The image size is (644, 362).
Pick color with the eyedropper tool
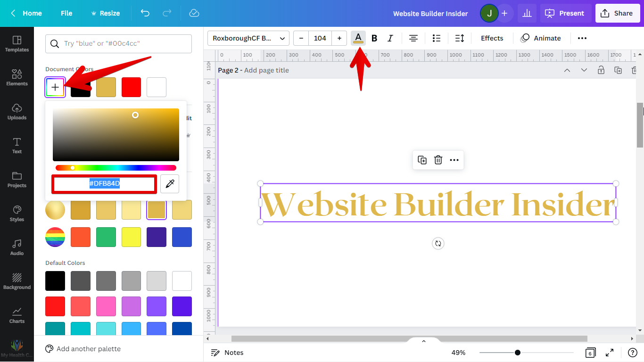click(170, 184)
